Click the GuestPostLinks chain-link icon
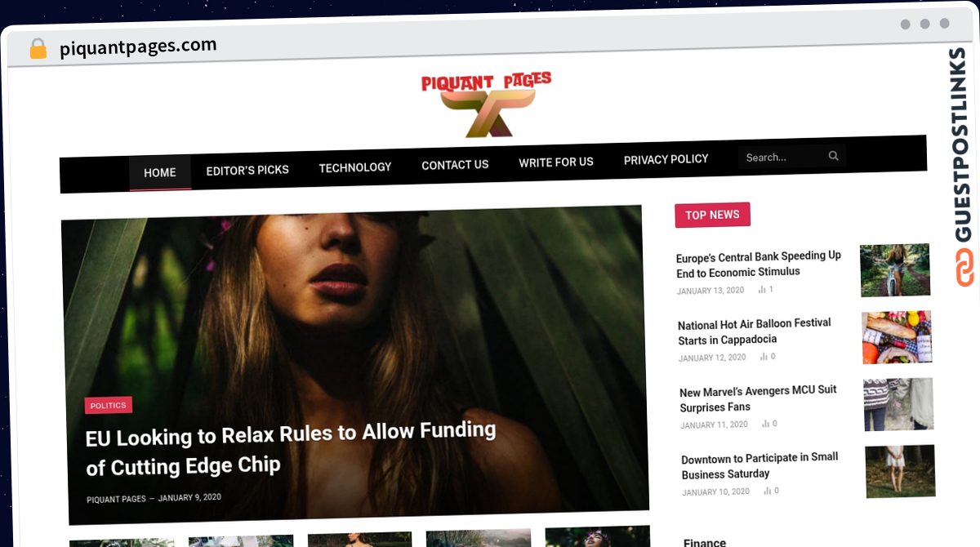This screenshot has width=980, height=547. (x=964, y=268)
